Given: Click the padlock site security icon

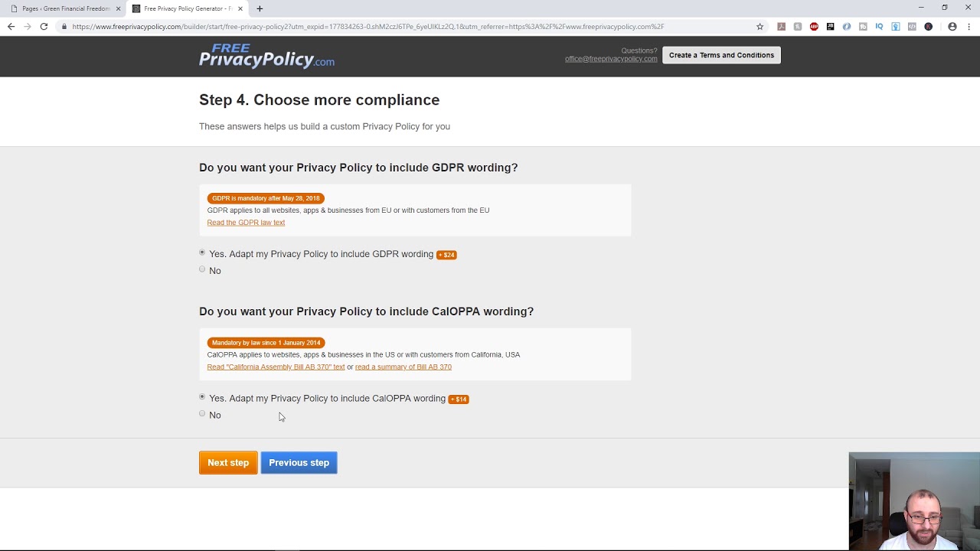Looking at the screenshot, I should [x=64, y=27].
